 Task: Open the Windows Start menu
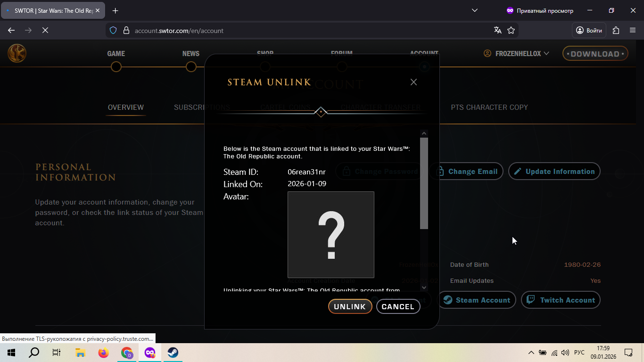11,353
